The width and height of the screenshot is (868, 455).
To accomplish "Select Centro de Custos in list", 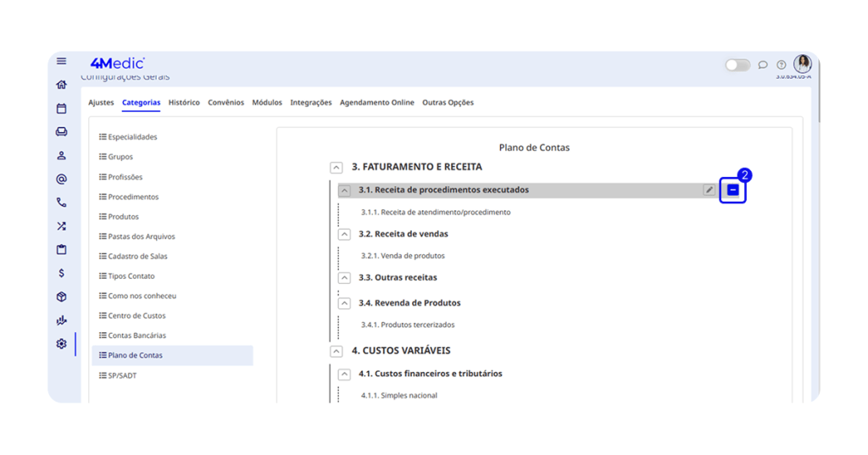I will coord(136,316).
